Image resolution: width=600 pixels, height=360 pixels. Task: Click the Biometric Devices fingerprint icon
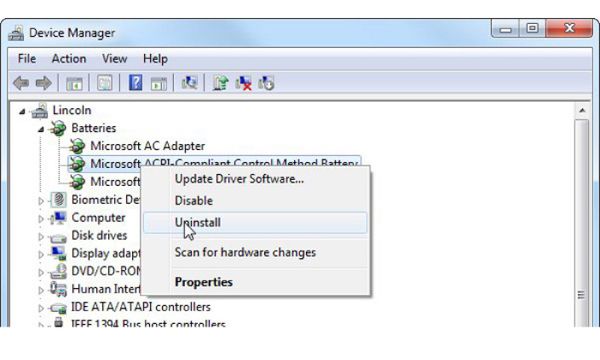[58, 200]
